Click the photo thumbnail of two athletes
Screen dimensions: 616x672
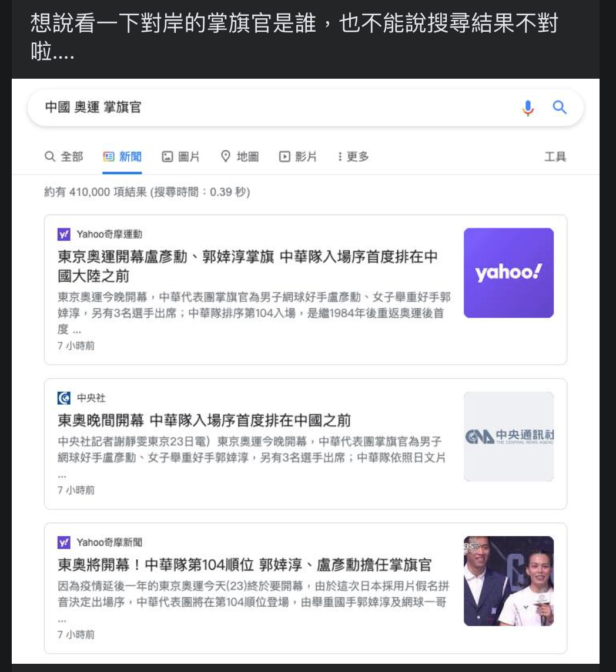(508, 581)
